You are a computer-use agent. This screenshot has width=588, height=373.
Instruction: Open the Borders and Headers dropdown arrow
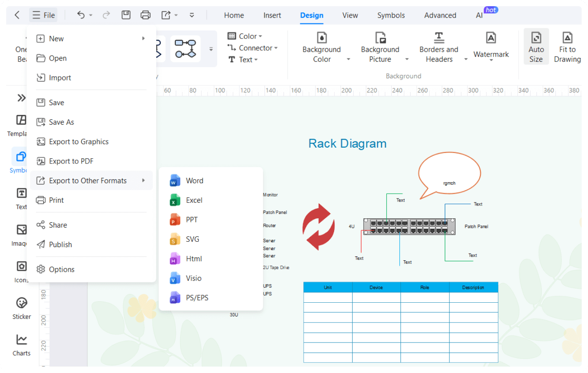466,59
